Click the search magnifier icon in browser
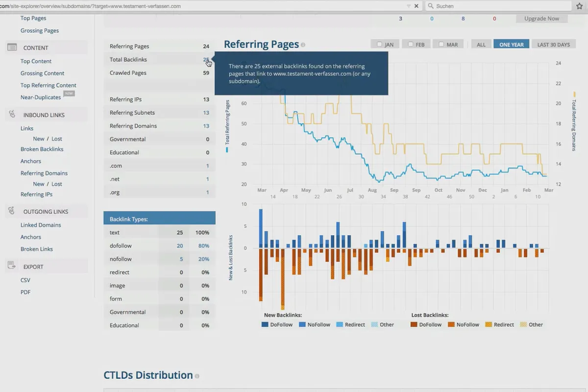This screenshot has width=588, height=392. [x=431, y=6]
